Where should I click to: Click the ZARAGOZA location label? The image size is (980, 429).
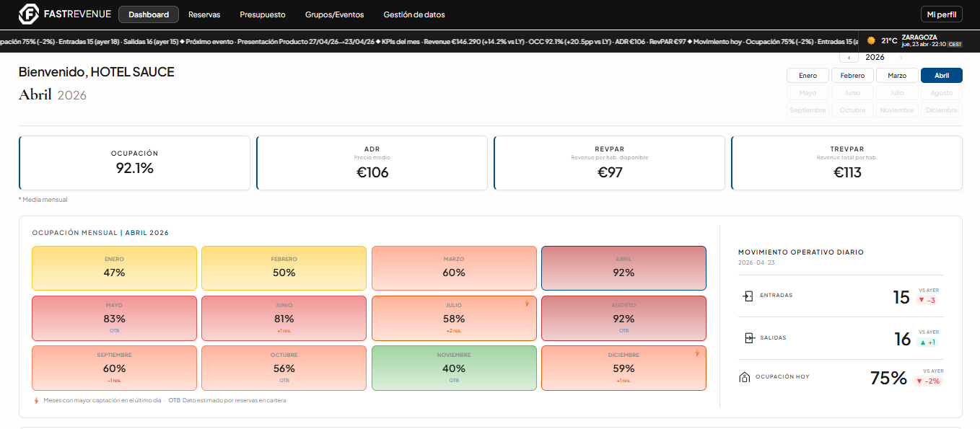(919, 37)
